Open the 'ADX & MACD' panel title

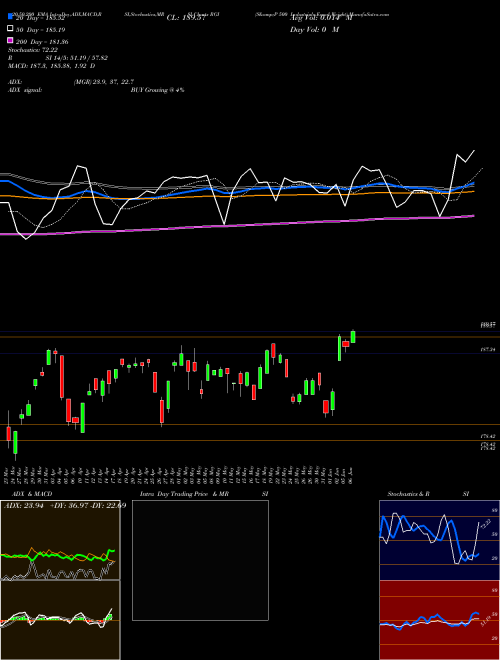point(32,494)
